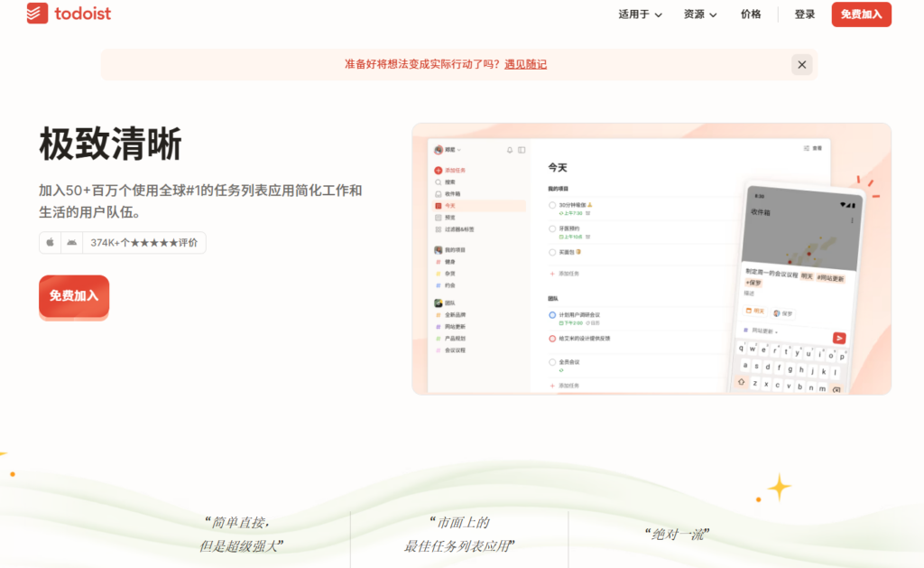Check off the 全员会议 task
This screenshot has width=924, height=568.
tap(552, 362)
